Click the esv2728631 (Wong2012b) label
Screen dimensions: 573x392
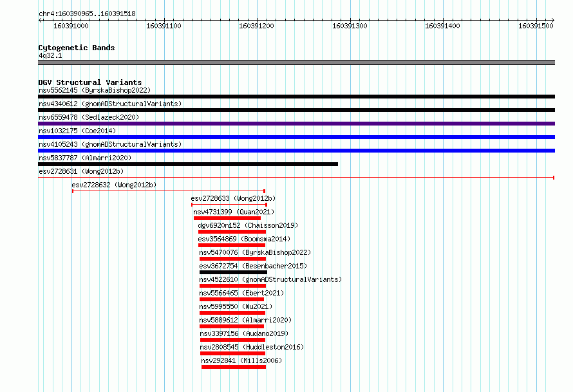coord(81,171)
